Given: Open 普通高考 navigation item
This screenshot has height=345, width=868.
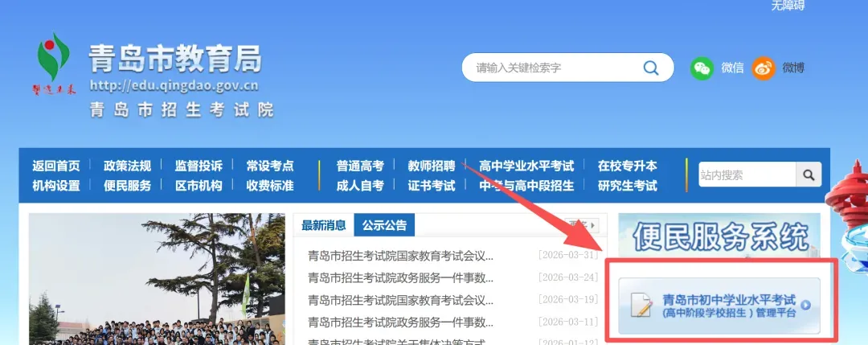Looking at the screenshot, I should tap(360, 166).
